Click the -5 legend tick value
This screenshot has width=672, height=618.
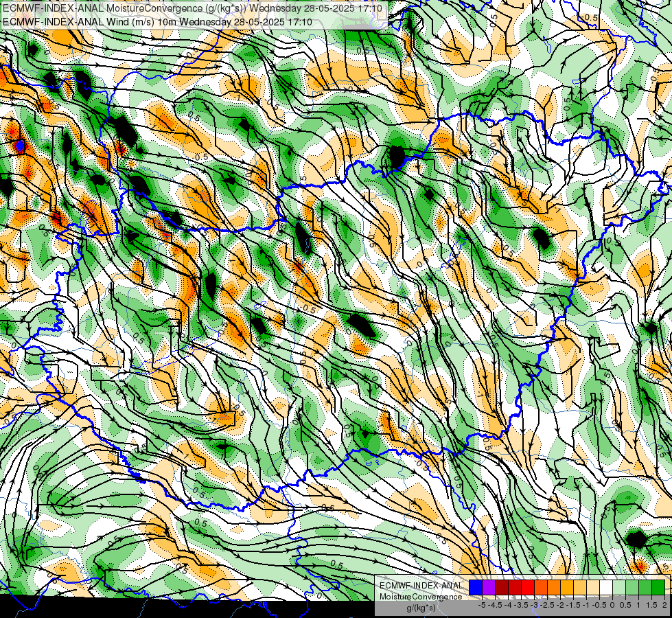482,605
